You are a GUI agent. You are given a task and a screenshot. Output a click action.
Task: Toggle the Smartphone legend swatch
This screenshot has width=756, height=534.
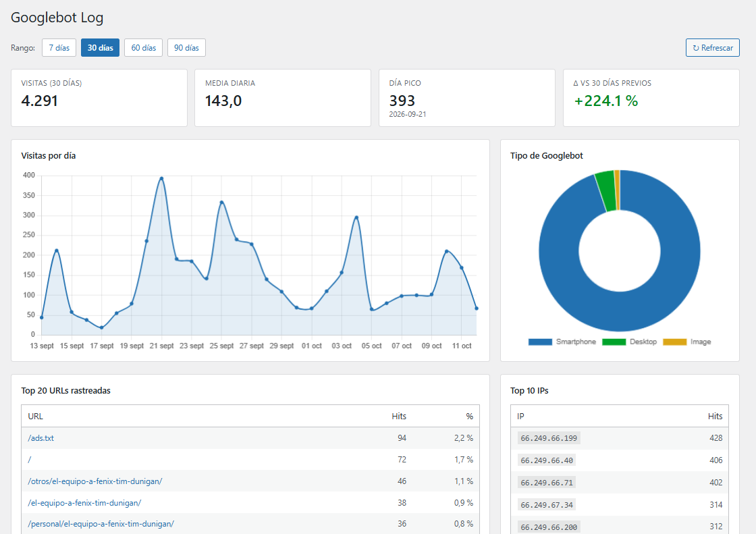click(x=540, y=342)
